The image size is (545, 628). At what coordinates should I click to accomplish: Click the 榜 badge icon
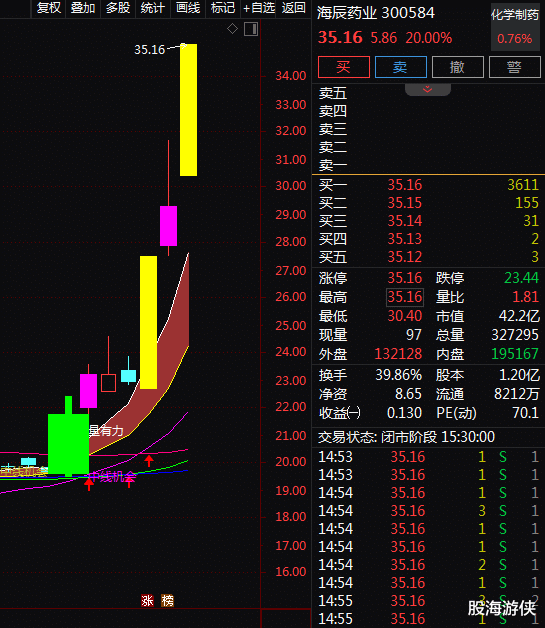167,600
